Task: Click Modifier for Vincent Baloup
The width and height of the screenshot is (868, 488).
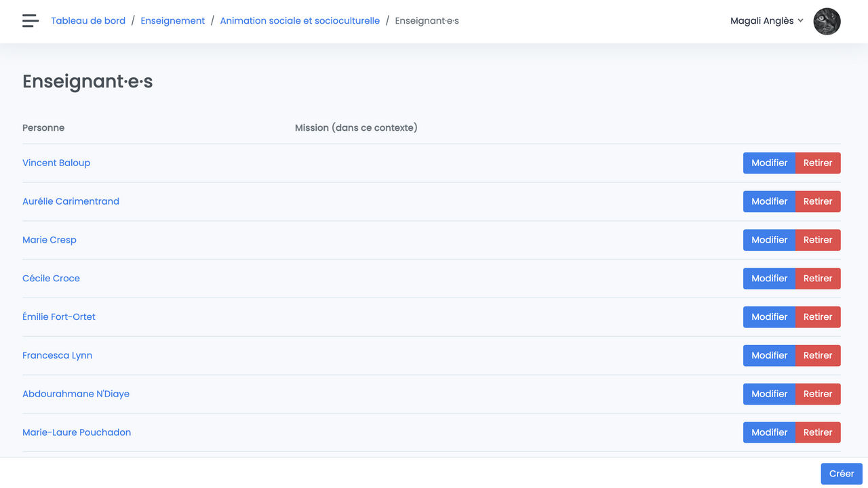Action: (769, 163)
